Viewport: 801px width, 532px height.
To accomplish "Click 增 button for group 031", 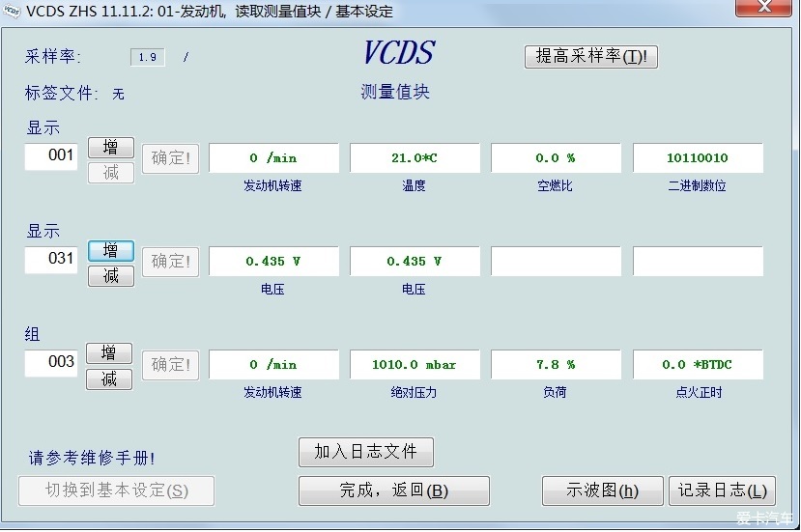I will pos(111,251).
